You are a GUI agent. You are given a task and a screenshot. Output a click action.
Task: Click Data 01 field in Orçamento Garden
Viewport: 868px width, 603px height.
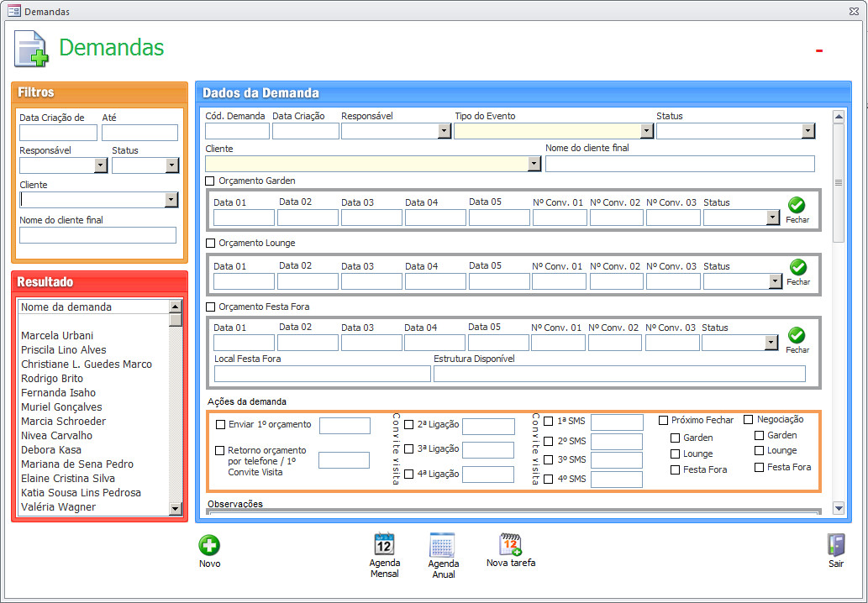pos(244,218)
